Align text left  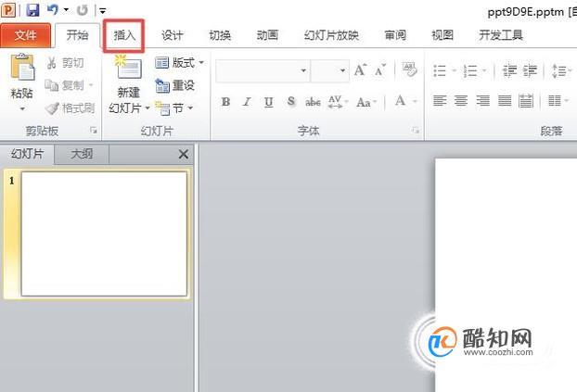pyautogui.click(x=440, y=100)
